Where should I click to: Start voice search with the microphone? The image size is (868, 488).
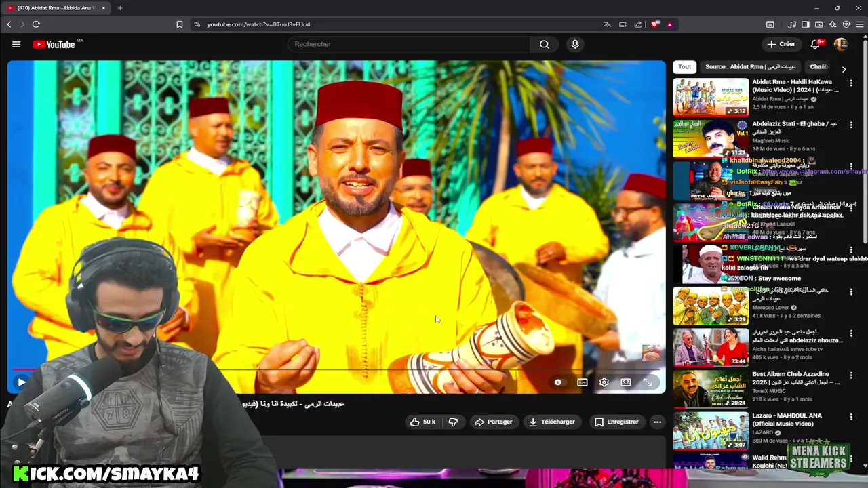point(575,44)
